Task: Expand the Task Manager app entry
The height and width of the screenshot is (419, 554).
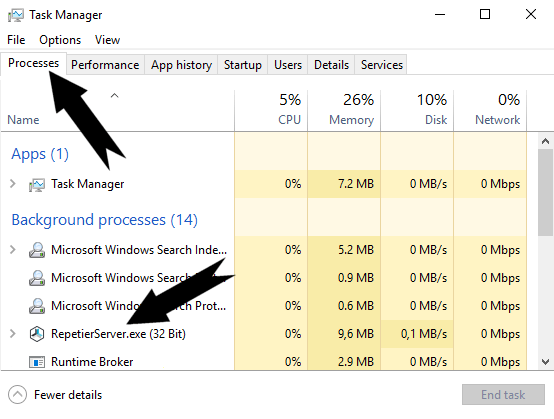Action: 13,184
